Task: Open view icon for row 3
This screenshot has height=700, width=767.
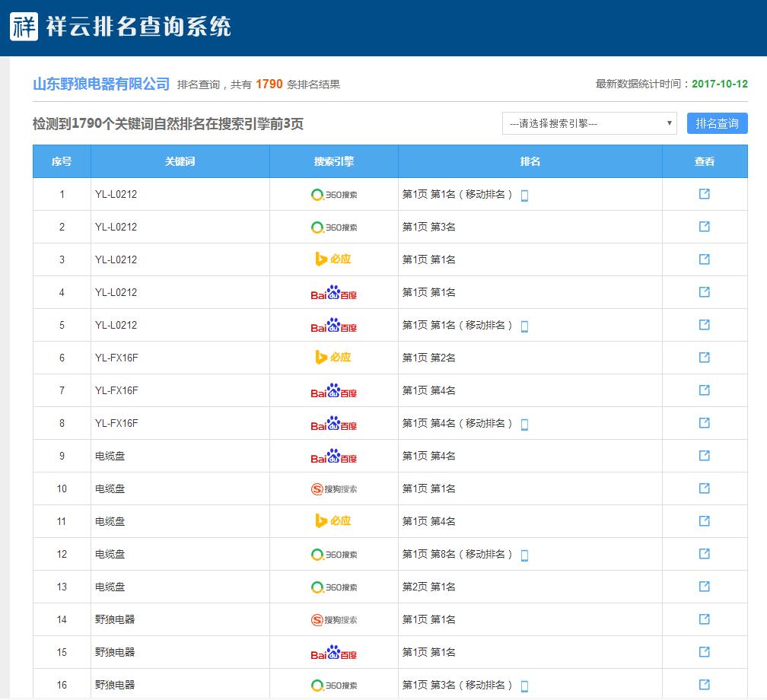Action: 705,259
